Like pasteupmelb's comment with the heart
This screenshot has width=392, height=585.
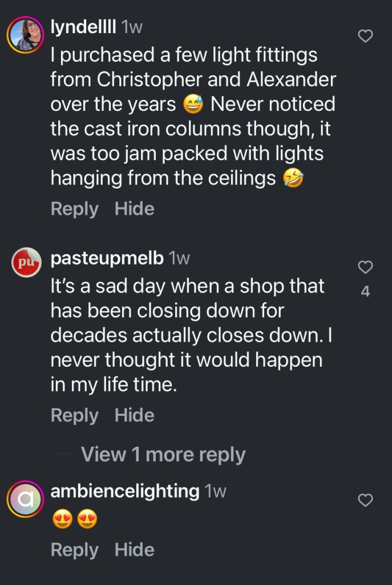[x=365, y=267]
